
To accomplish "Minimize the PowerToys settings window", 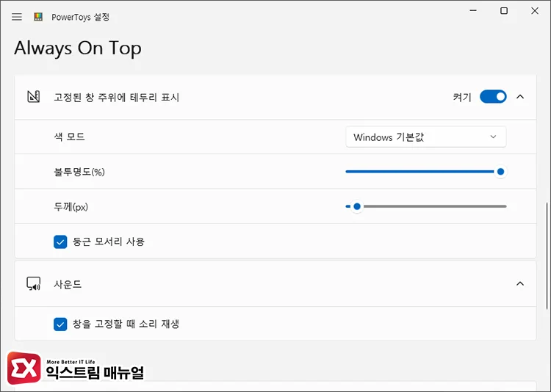I will (471, 11).
